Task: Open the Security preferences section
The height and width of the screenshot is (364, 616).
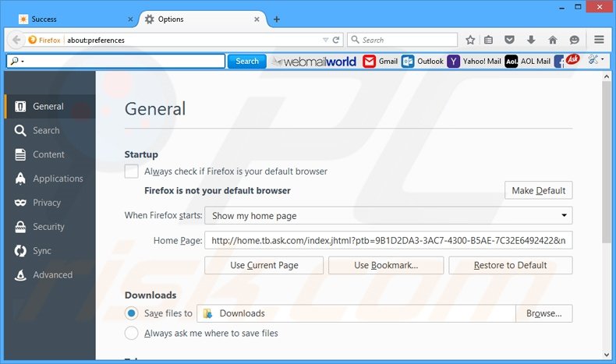Action: pyautogui.click(x=50, y=227)
